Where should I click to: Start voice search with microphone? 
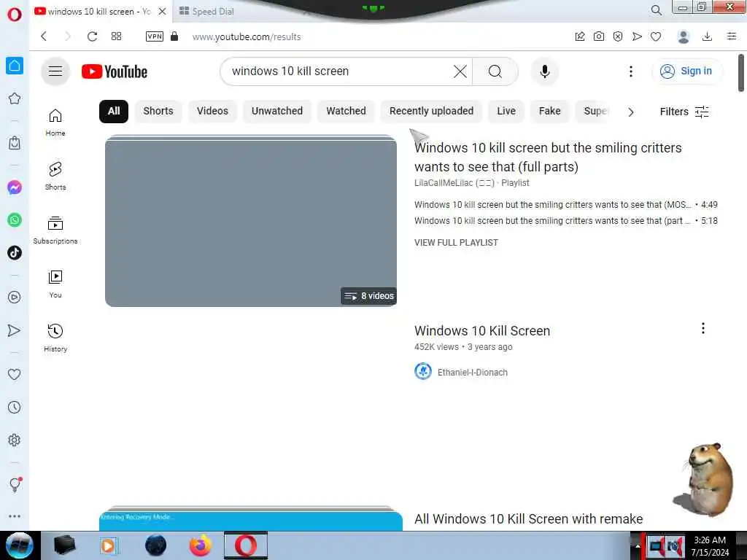544,71
